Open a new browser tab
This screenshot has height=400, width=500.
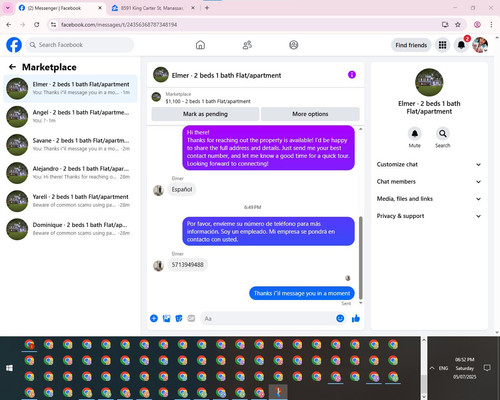click(x=207, y=8)
